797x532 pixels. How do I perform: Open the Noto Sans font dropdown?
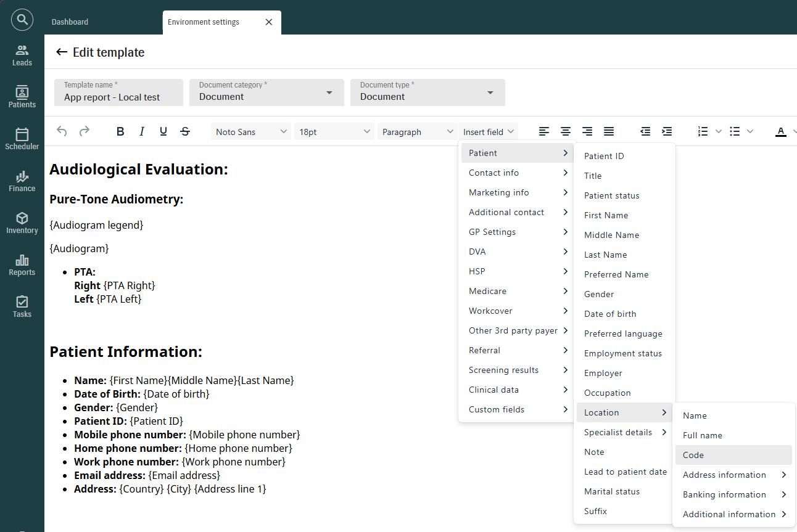click(251, 131)
